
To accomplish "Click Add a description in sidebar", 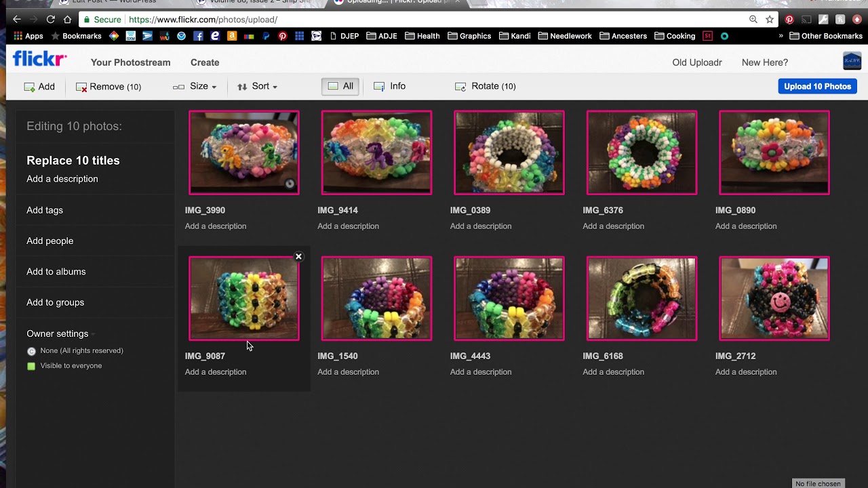I will click(x=62, y=179).
